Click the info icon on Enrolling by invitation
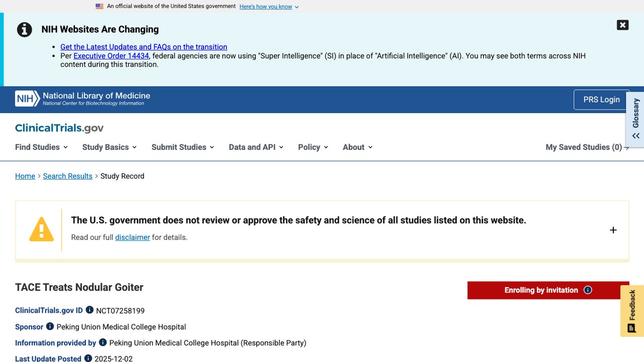This screenshot has height=362, width=644. (588, 290)
